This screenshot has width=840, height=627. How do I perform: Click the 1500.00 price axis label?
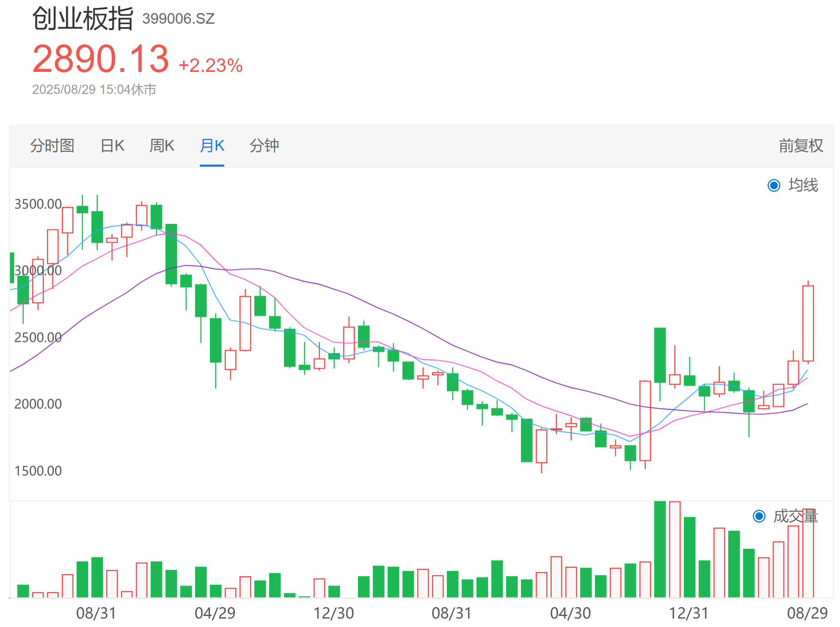(38, 471)
